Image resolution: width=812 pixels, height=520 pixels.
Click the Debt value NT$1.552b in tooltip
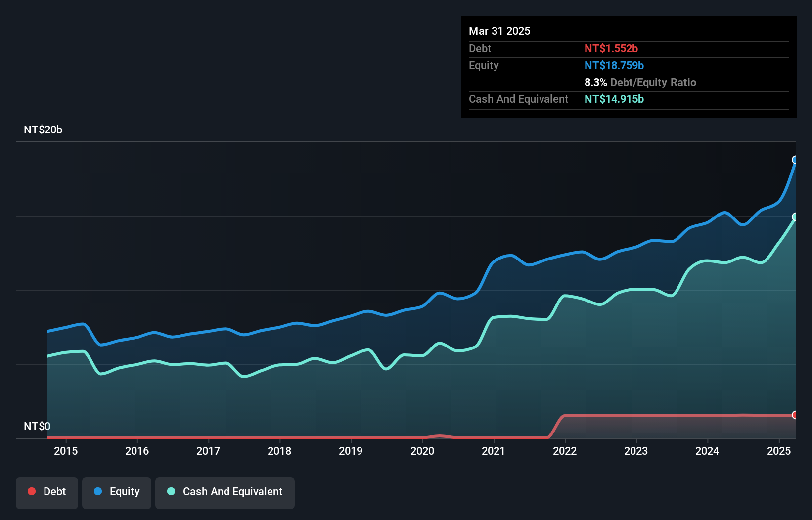tap(611, 48)
